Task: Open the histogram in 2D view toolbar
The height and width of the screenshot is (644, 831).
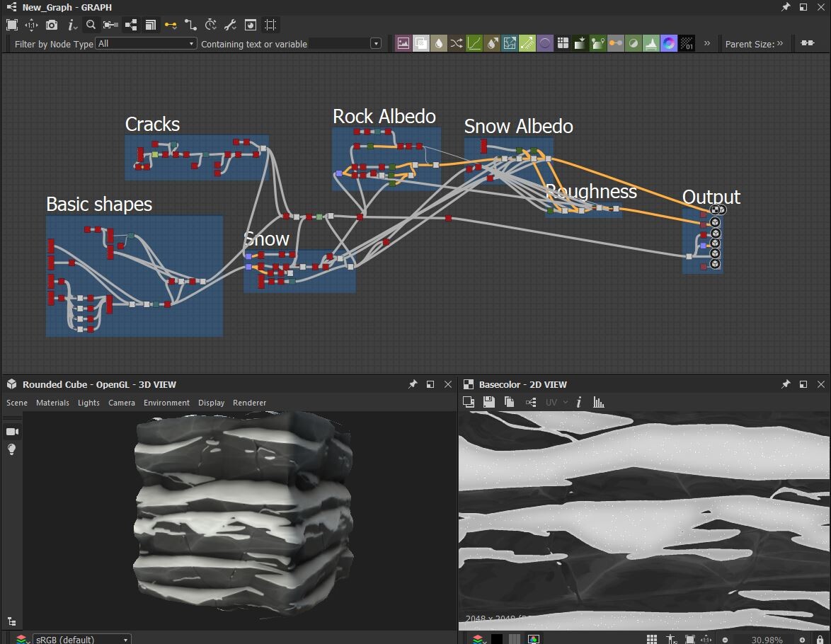Action: click(x=599, y=402)
